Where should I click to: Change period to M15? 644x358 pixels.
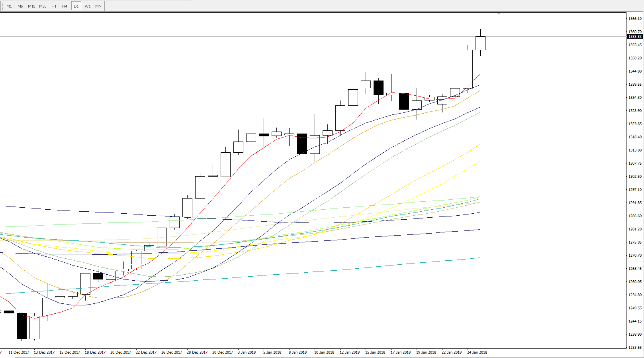coord(31,6)
